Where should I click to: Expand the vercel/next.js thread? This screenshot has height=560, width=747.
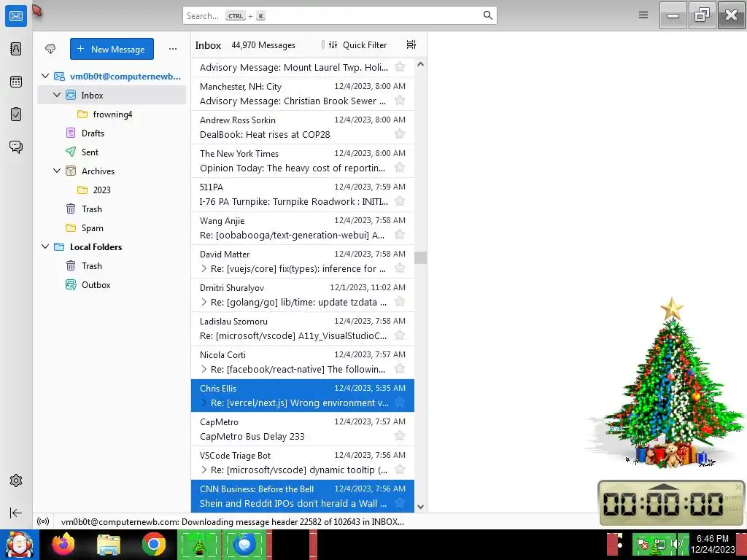(204, 402)
